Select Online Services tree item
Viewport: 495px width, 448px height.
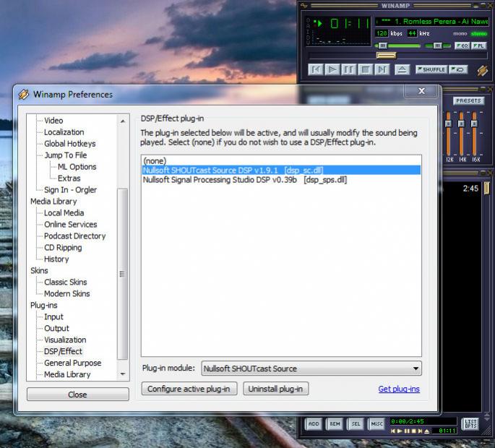click(x=70, y=225)
